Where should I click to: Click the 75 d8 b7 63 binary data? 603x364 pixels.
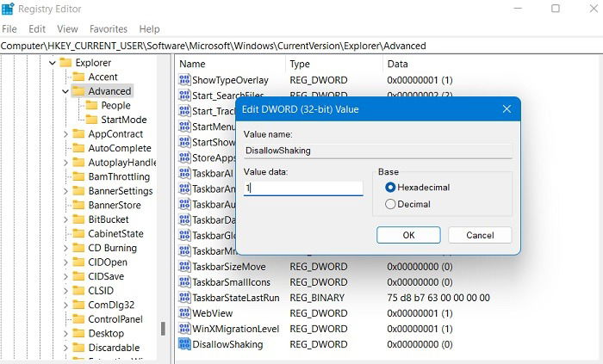point(438,298)
